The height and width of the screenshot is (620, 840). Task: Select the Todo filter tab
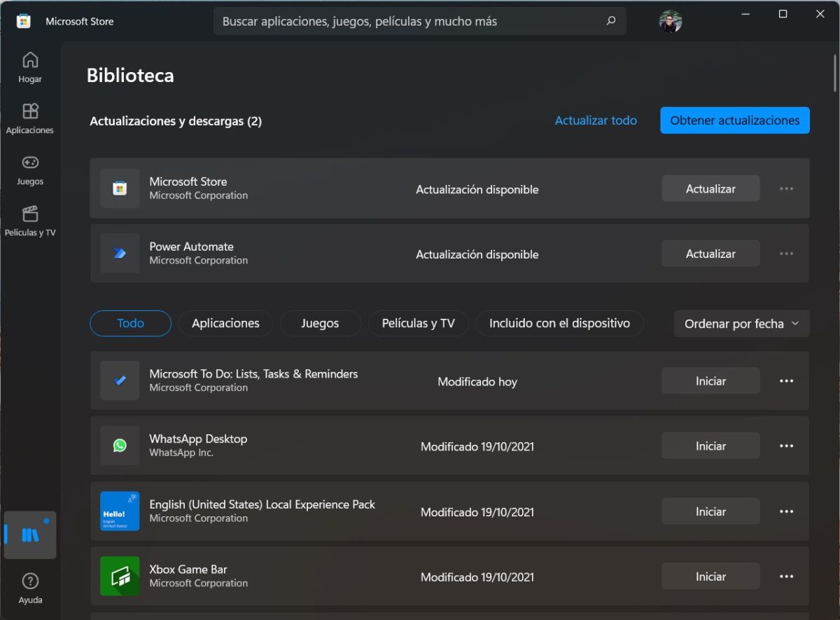tap(130, 323)
